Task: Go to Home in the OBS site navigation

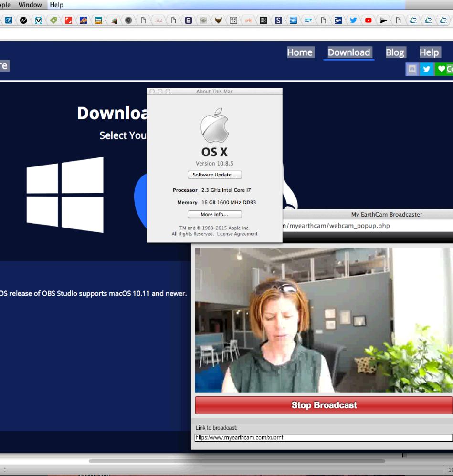Action: (x=300, y=52)
